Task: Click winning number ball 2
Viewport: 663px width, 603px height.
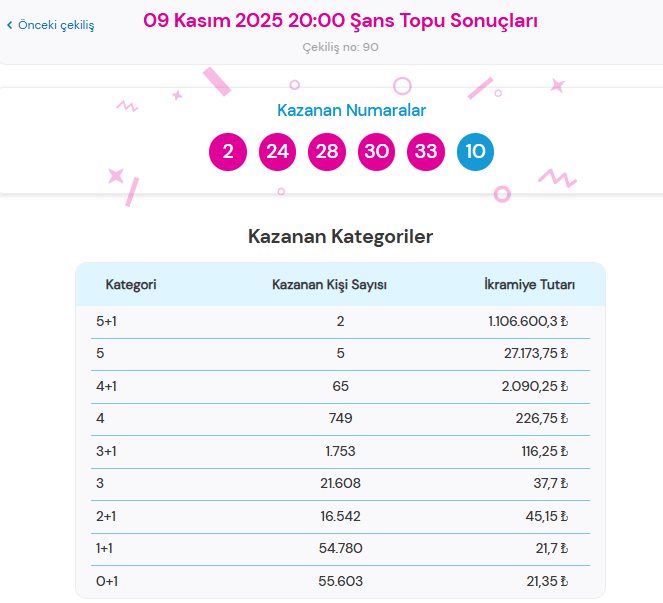Action: coord(228,152)
